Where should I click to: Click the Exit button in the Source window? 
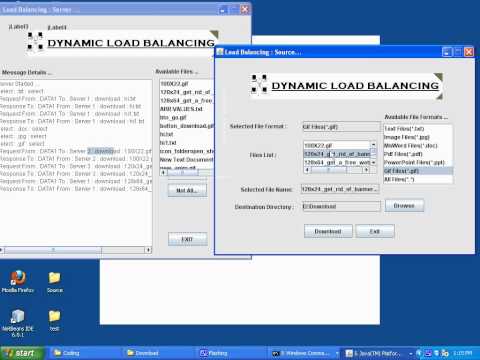coord(375,231)
